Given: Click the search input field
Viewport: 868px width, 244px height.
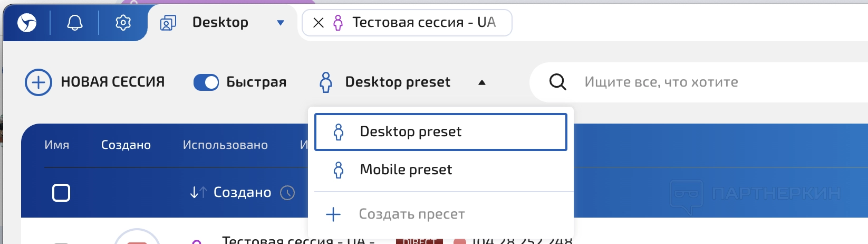Looking at the screenshot, I should coord(686,82).
